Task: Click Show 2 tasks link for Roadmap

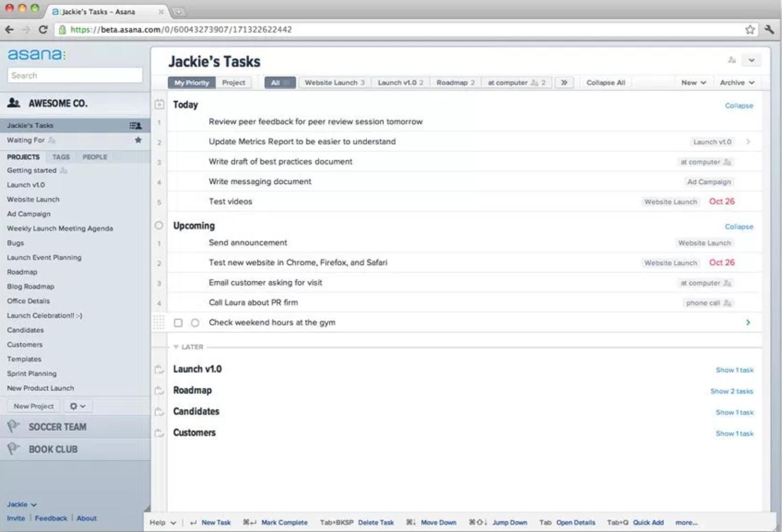Action: tap(731, 391)
